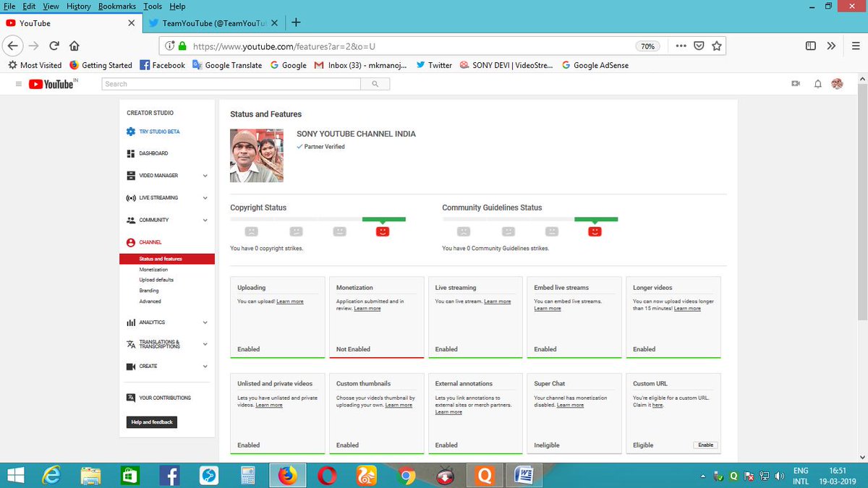The width and height of the screenshot is (868, 488).
Task: Go to Firefox home page
Action: click(x=74, y=46)
